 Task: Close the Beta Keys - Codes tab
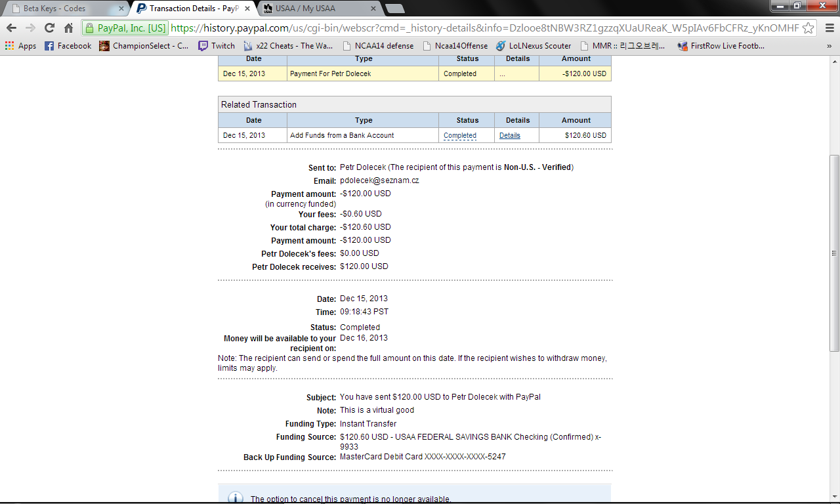[121, 9]
